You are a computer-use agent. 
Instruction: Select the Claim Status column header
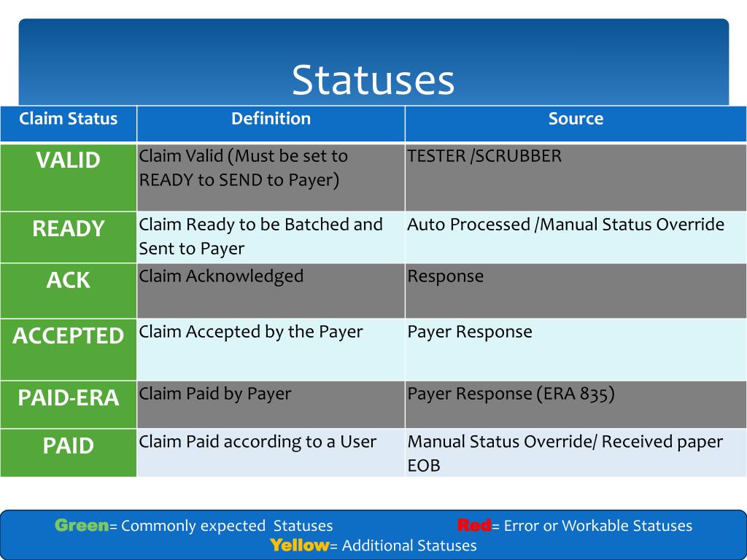[68, 124]
